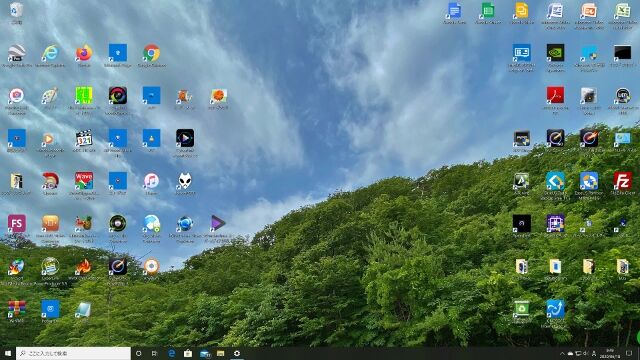Open Mail app from taskbar
This screenshot has height=360, width=640.
204,353
